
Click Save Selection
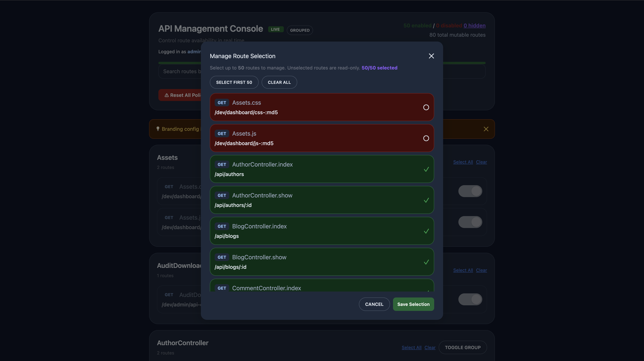413,304
